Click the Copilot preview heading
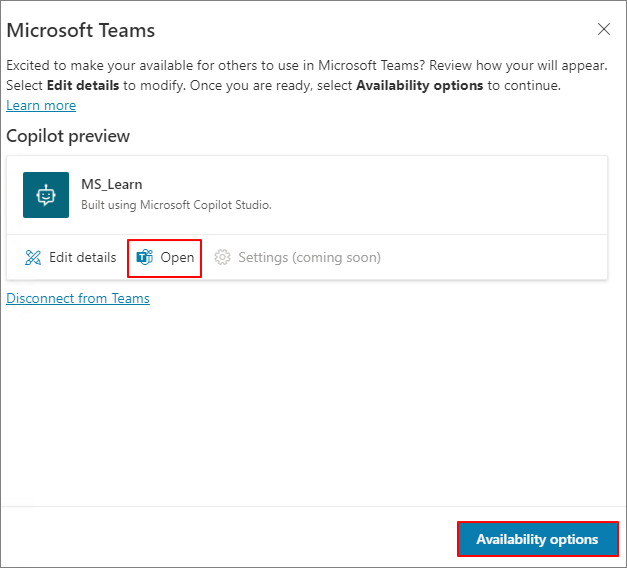Screen dimensions: 627x568 click(68, 136)
